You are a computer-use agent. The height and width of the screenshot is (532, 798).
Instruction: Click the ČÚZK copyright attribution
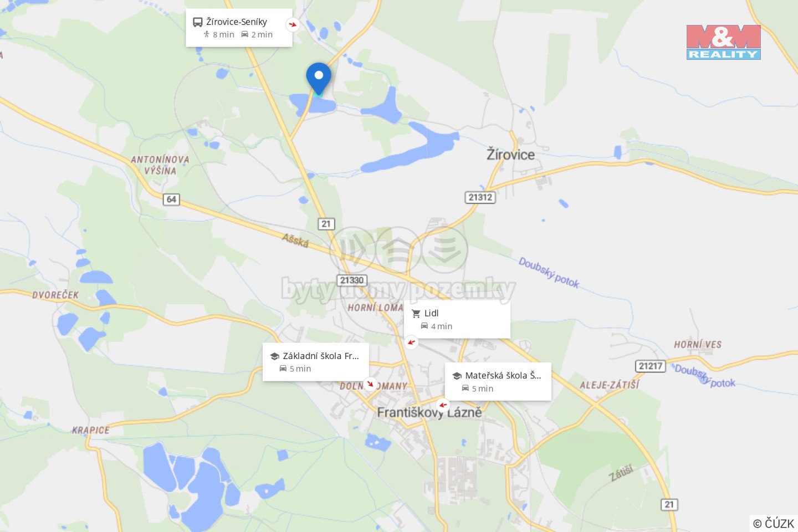coord(774,523)
